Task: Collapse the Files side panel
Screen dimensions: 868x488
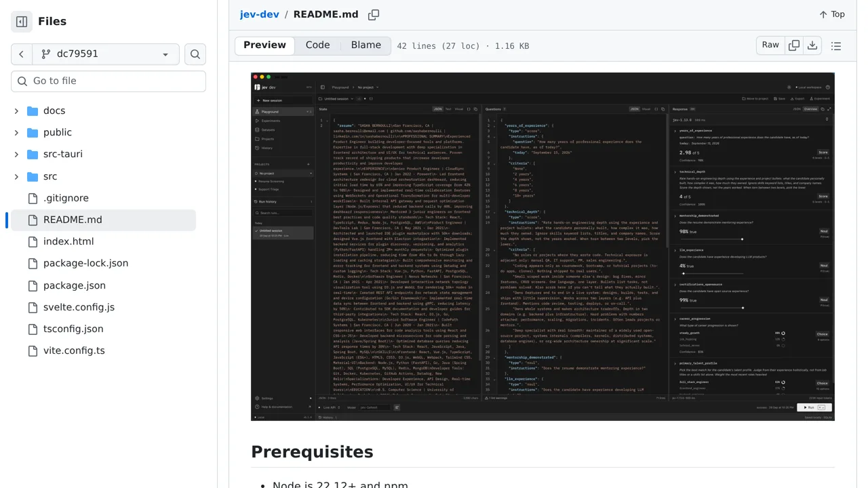Action: 22,22
